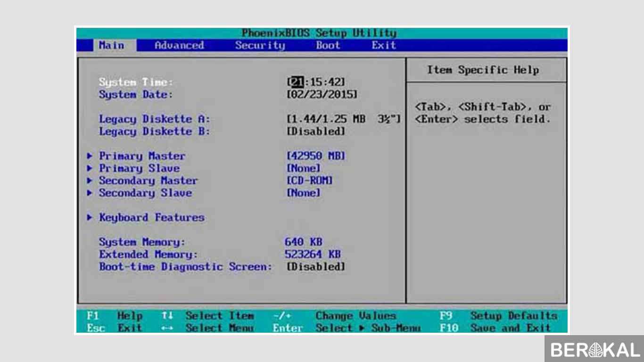644x362 pixels.
Task: Open the Secondary Slave entry
Action: point(145,193)
